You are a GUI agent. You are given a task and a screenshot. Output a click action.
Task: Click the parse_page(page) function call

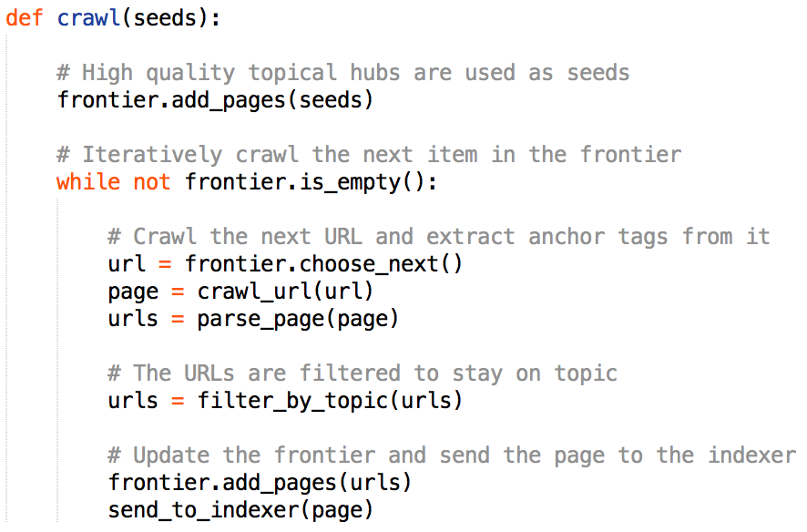tap(298, 319)
